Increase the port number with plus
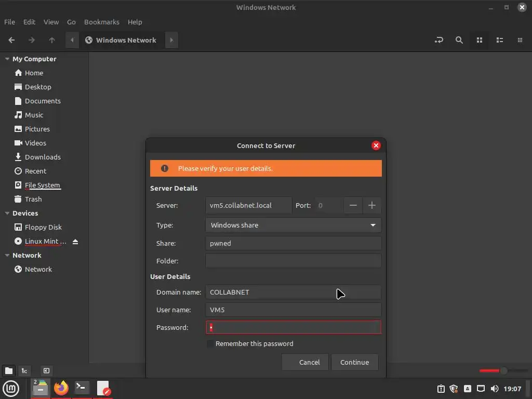The width and height of the screenshot is (532, 399). click(372, 205)
